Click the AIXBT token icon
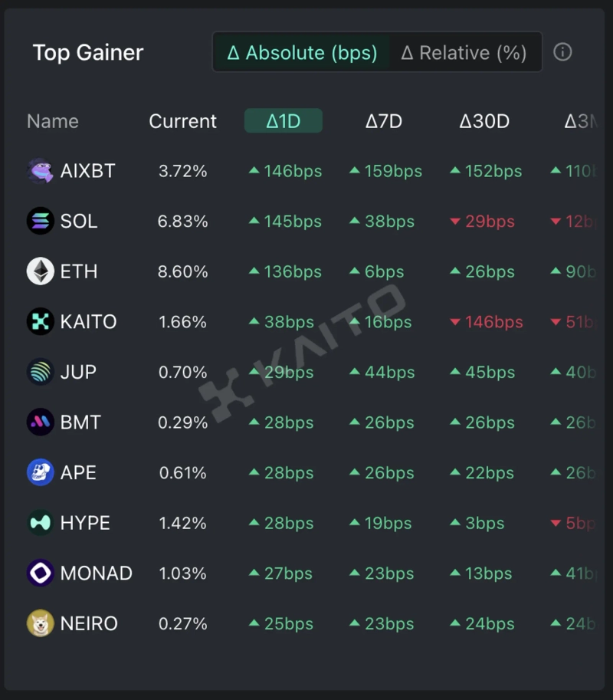This screenshot has height=700, width=613. pos(41,171)
